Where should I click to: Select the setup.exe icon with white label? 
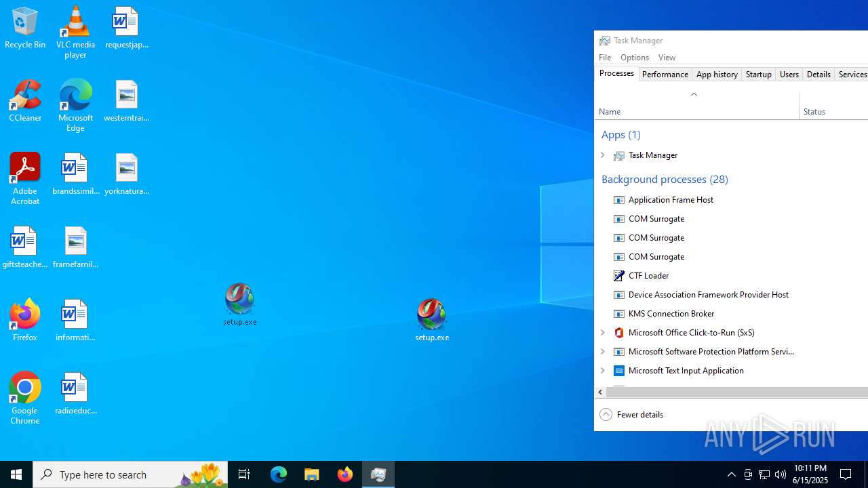click(432, 320)
